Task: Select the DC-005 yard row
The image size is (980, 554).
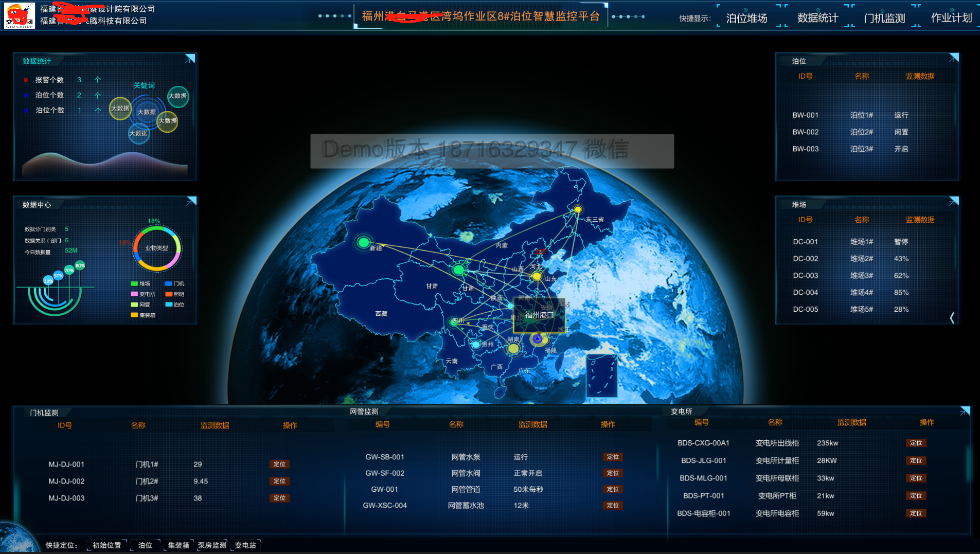Action: pyautogui.click(x=867, y=310)
